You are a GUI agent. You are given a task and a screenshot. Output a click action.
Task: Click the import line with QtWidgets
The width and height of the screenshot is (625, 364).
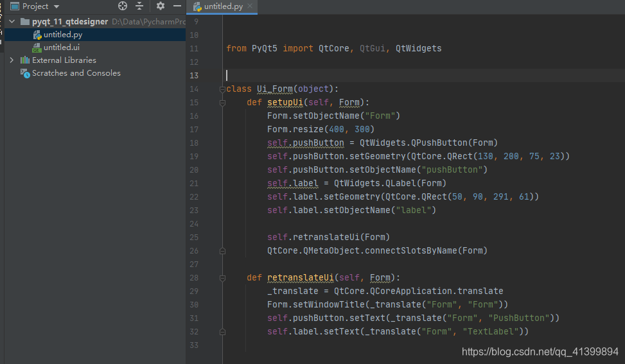click(x=333, y=49)
